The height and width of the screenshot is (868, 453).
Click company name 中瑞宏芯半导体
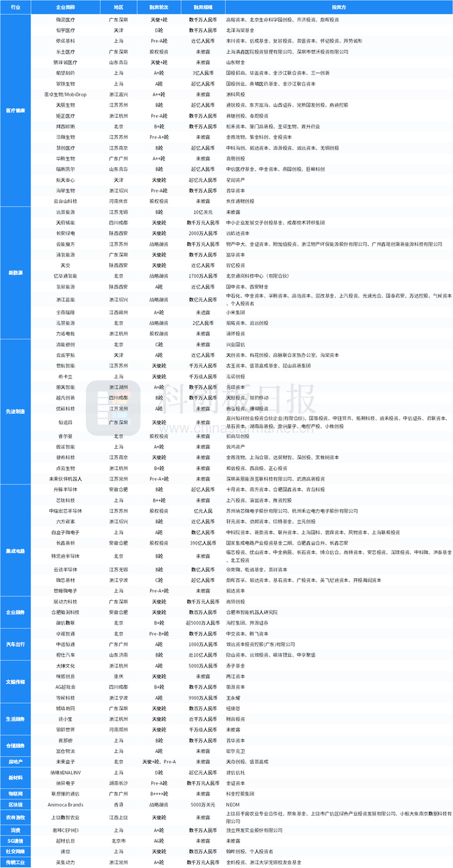pyautogui.click(x=66, y=510)
